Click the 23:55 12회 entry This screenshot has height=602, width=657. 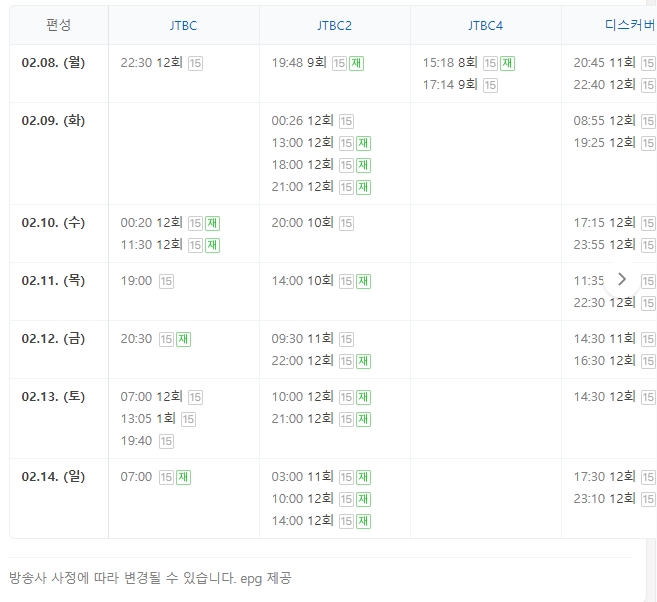coord(604,245)
